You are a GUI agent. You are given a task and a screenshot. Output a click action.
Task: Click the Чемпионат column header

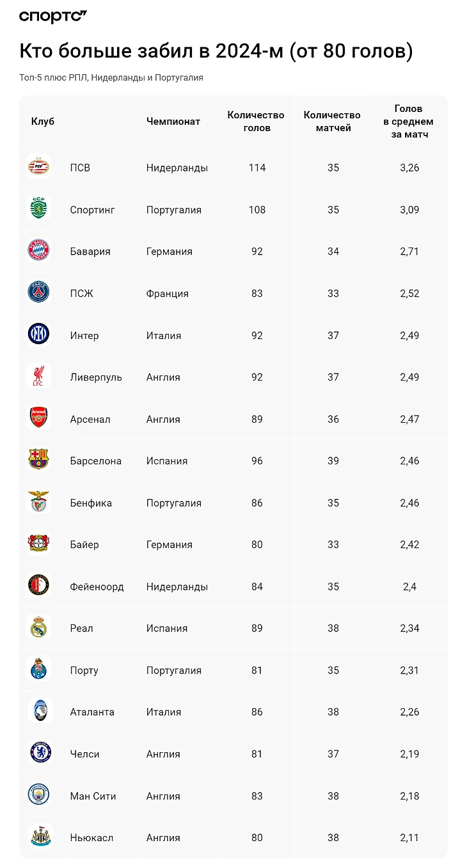(x=173, y=122)
